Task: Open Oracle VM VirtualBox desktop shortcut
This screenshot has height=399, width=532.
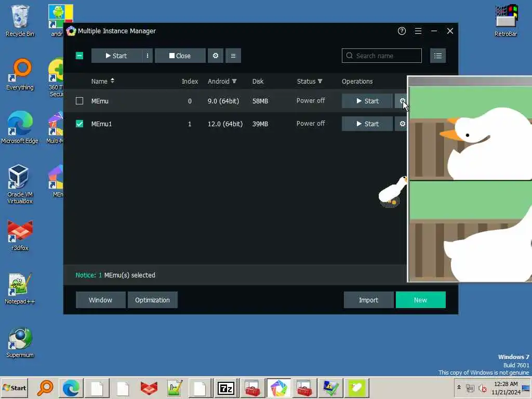Action: point(20,184)
